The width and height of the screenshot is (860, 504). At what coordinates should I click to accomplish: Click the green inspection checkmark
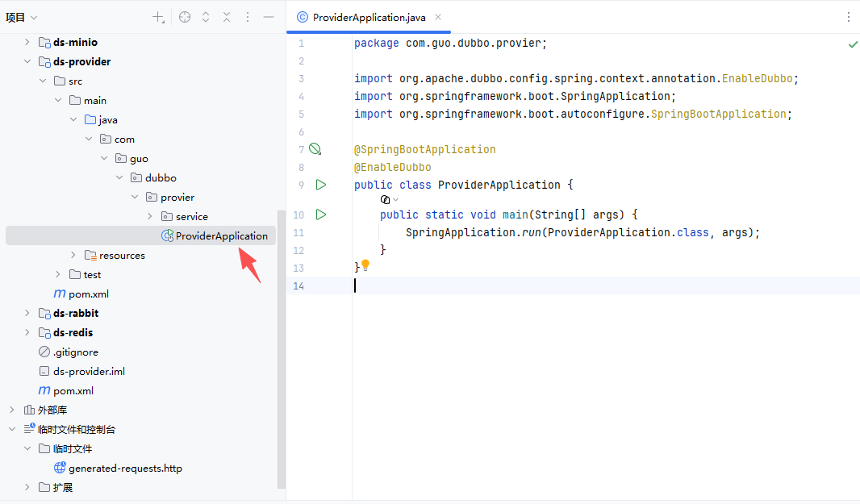[852, 44]
